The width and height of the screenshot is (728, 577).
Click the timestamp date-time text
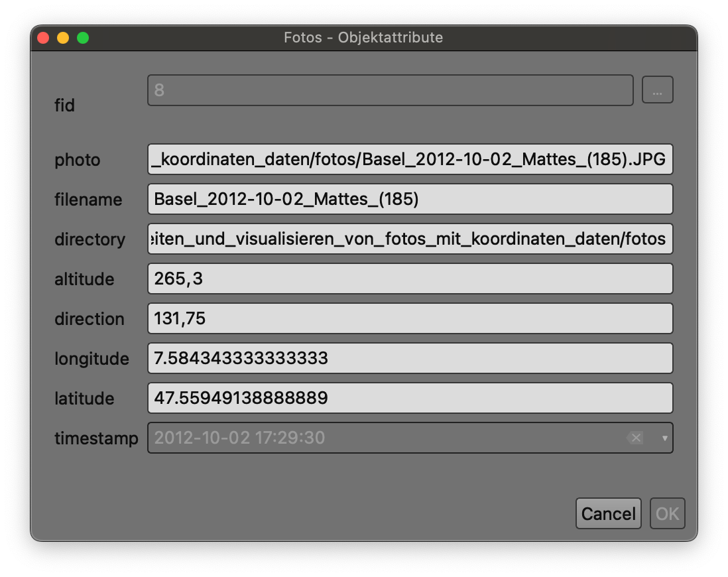click(240, 438)
